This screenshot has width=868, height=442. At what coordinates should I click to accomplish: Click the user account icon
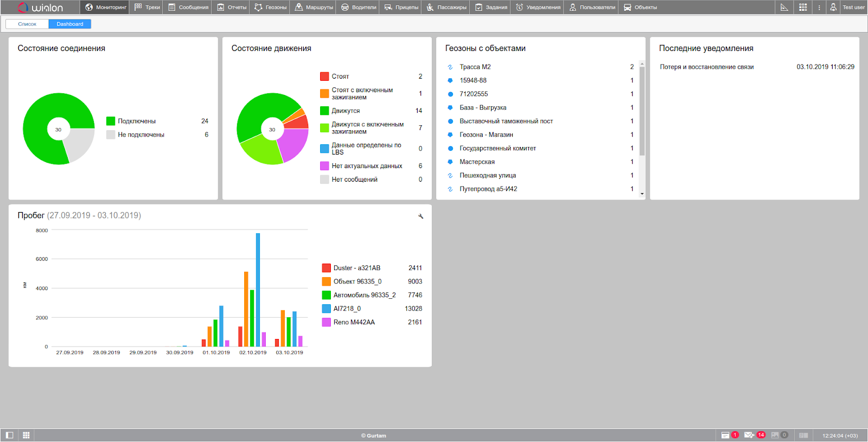(x=833, y=7)
